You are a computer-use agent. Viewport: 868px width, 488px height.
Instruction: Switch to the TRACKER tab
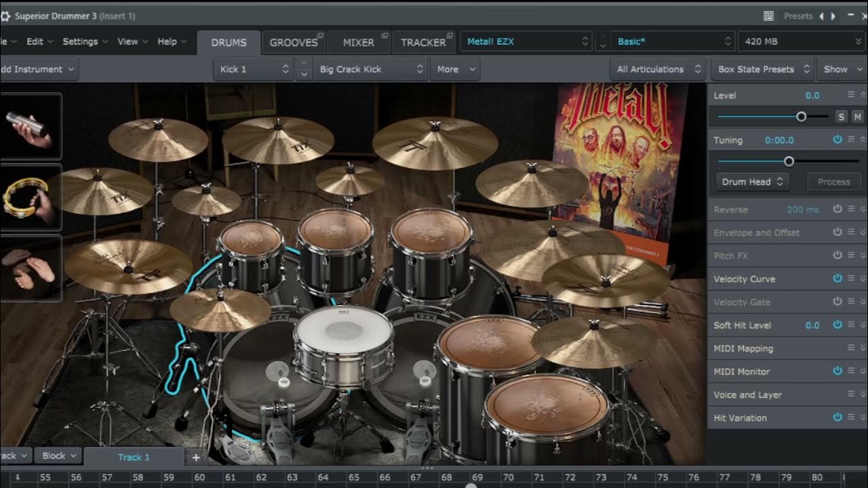423,42
